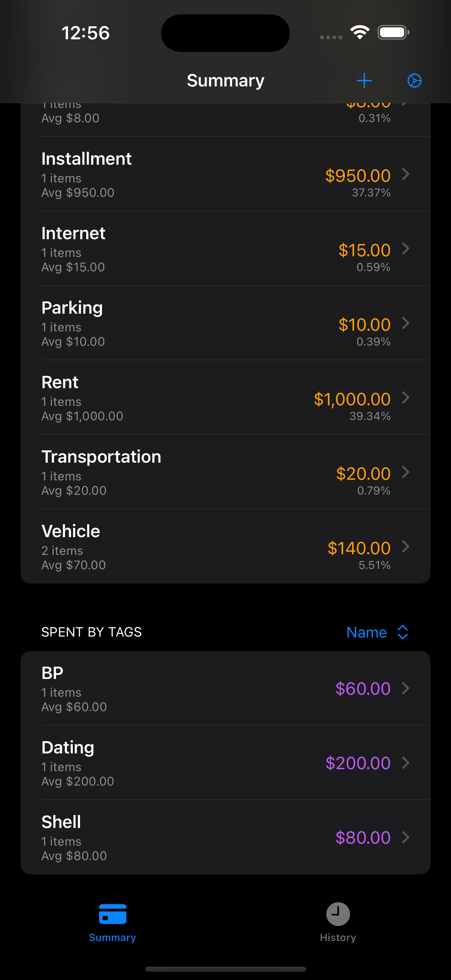Open settings gear icon in header
451x980 pixels.
414,81
